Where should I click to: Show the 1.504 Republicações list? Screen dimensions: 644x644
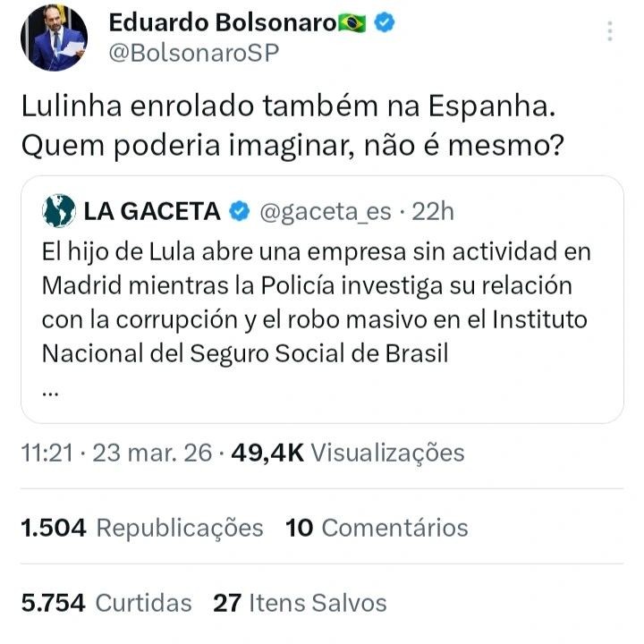coord(142,528)
